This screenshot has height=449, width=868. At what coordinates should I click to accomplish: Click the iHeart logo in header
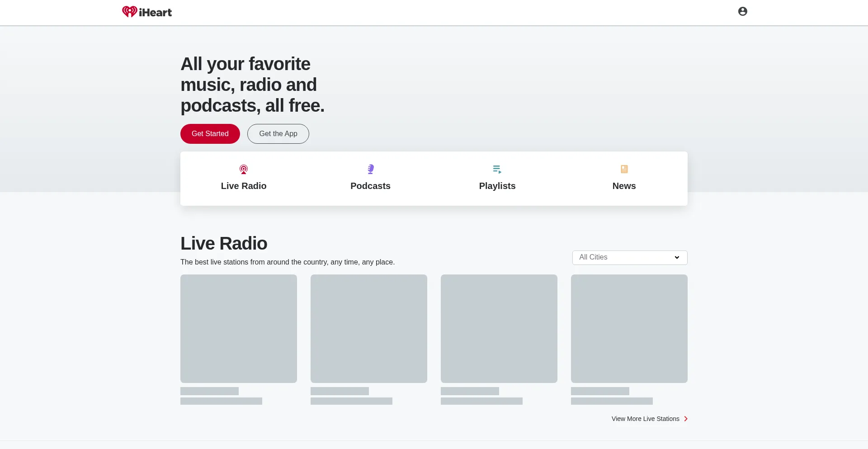point(147,12)
